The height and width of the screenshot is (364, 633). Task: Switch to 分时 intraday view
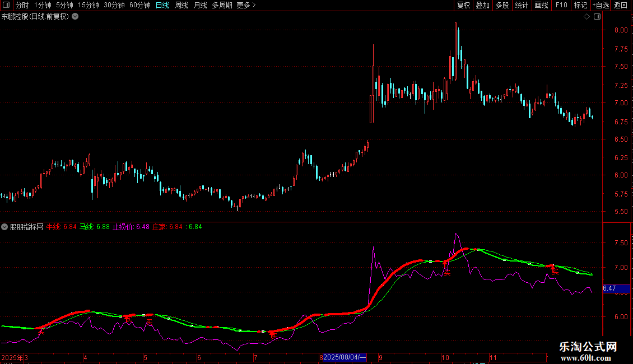pyautogui.click(x=22, y=5)
